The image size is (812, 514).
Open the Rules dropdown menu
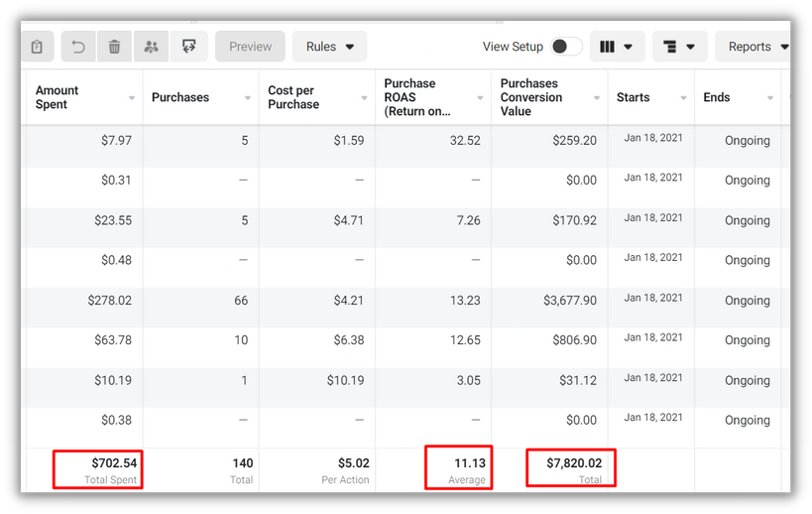click(x=329, y=47)
